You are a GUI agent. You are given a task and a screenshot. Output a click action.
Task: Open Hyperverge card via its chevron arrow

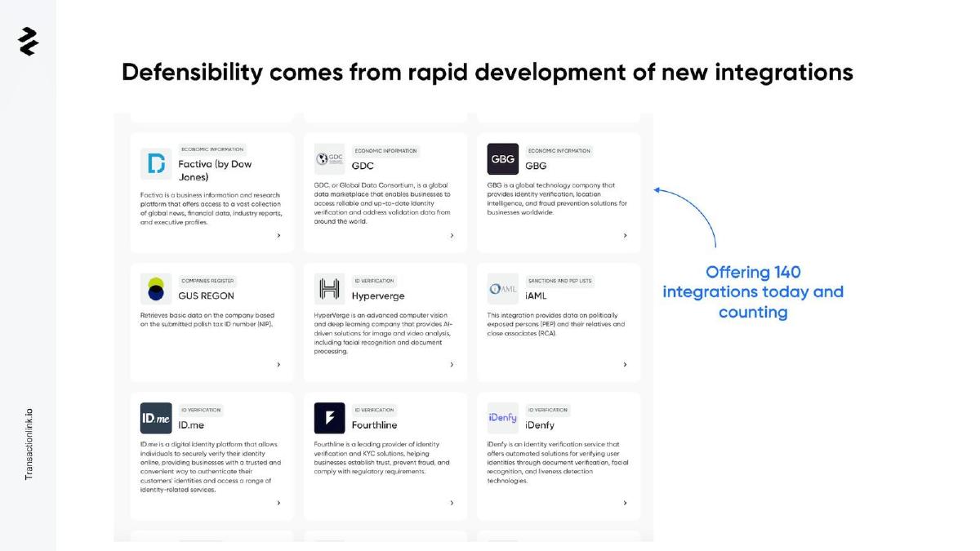tap(452, 365)
